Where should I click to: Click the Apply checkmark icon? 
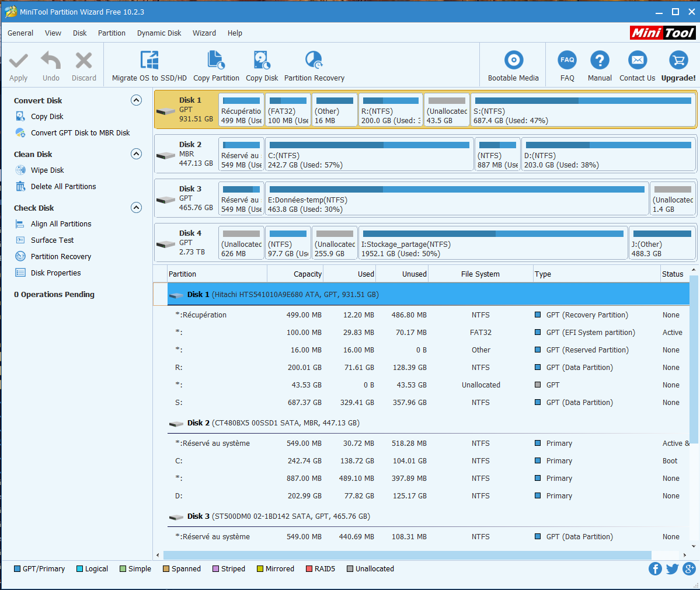tap(18, 61)
